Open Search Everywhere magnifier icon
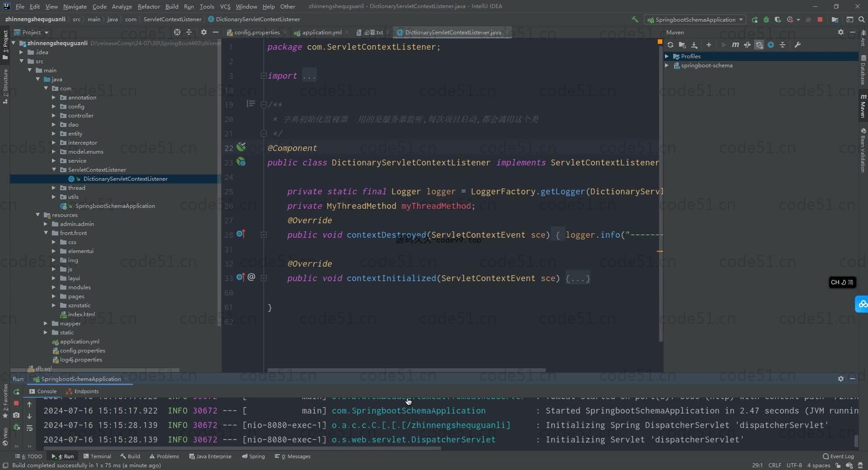The width and height of the screenshot is (868, 470). point(861,19)
